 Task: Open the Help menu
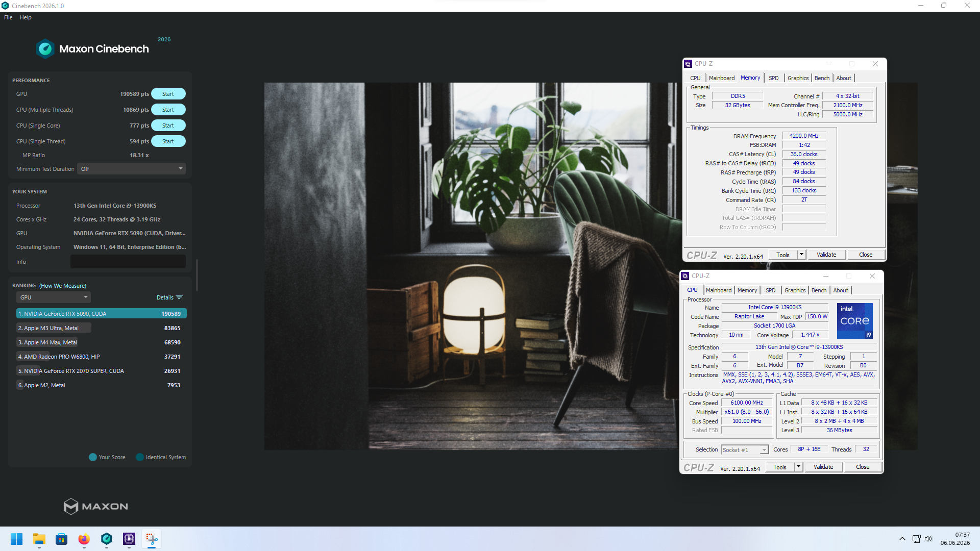(x=26, y=17)
